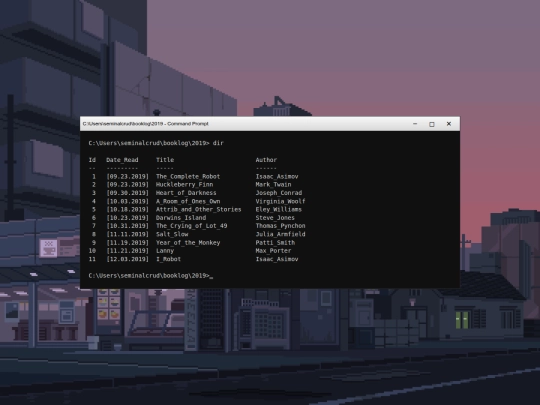The image size is (540, 405).
Task: Select the title 'A_Room_of_Ones_Own'
Action: click(188, 201)
